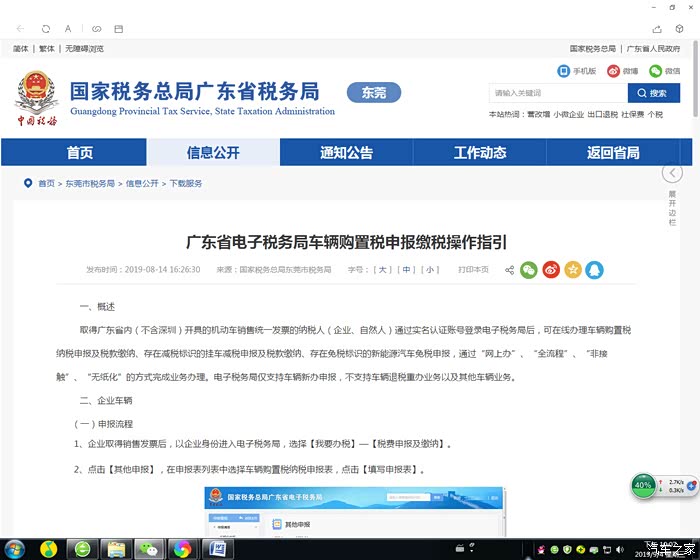Share article via red Weibo icon
700x560 pixels.
click(551, 270)
